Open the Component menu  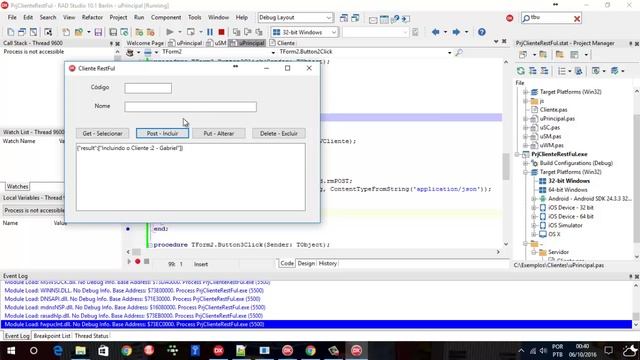(x=166, y=18)
